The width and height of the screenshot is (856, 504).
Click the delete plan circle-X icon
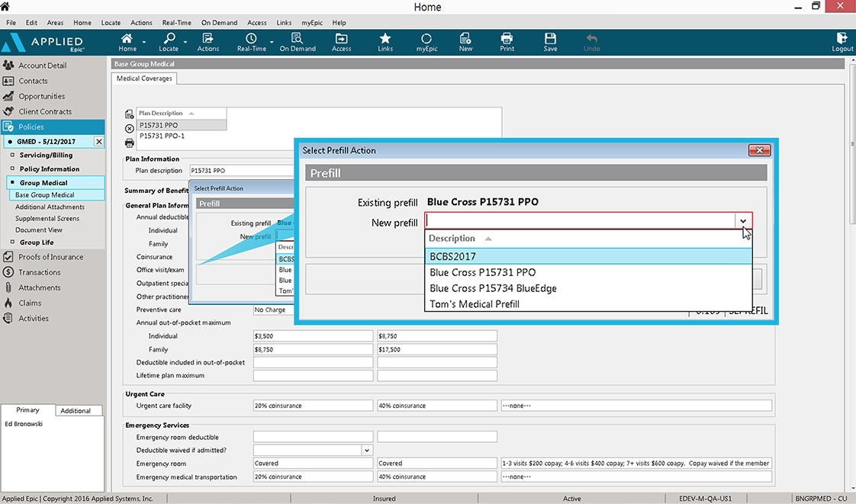pos(130,129)
